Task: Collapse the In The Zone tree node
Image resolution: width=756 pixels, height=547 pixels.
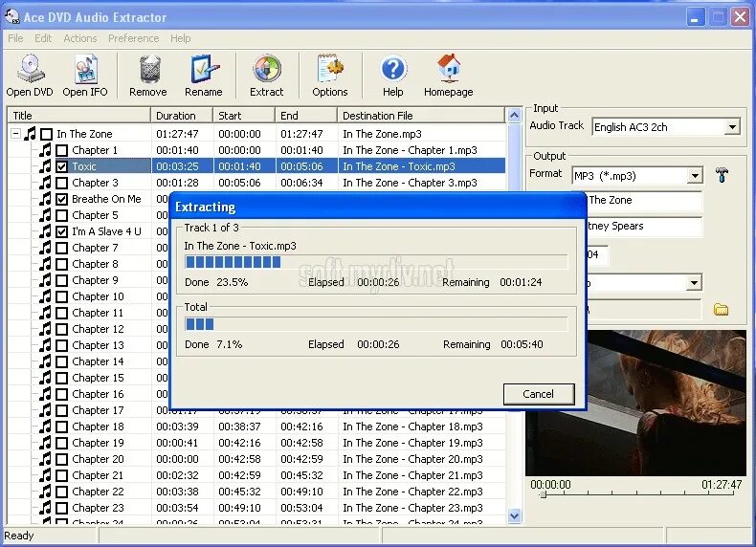Action: click(x=16, y=134)
